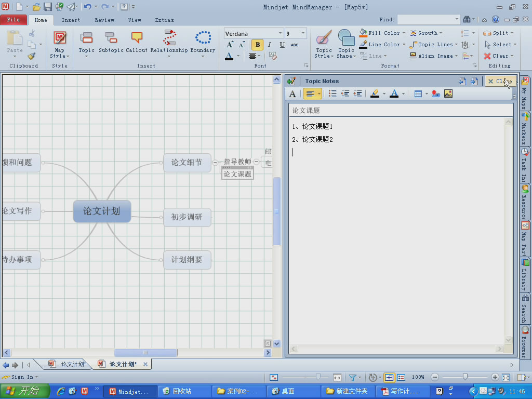Increase indent in Topic Notes toolbar
532x399 pixels.
tap(357, 94)
